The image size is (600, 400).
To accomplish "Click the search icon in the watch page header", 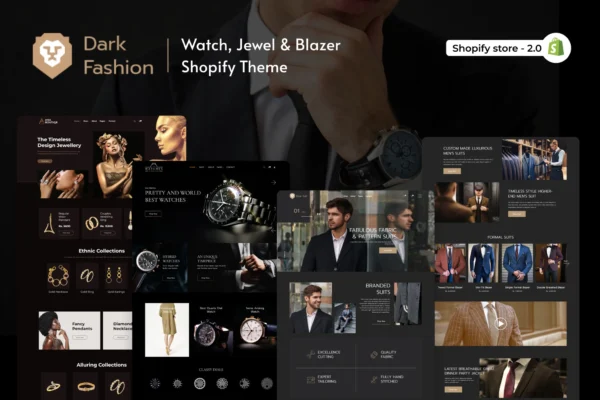I will (x=264, y=167).
